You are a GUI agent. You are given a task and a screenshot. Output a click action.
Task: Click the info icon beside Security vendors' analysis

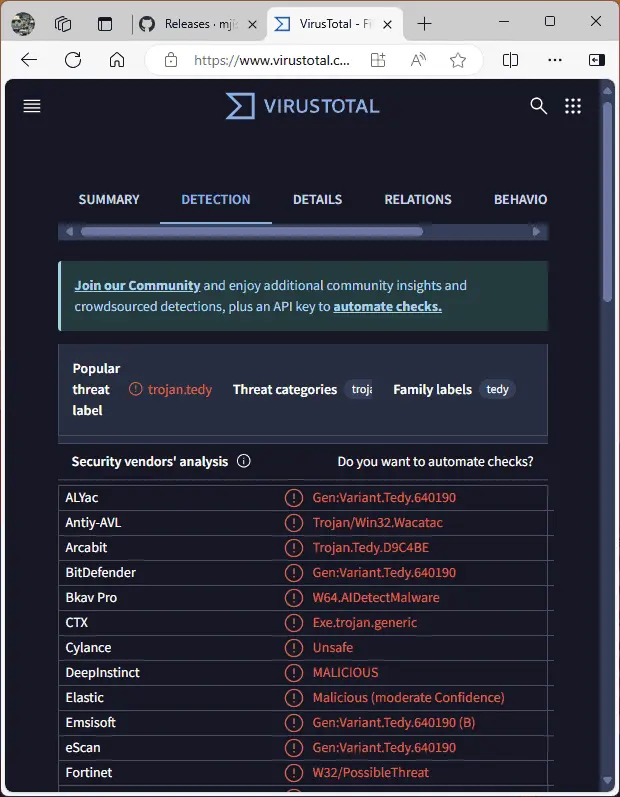pyautogui.click(x=244, y=462)
